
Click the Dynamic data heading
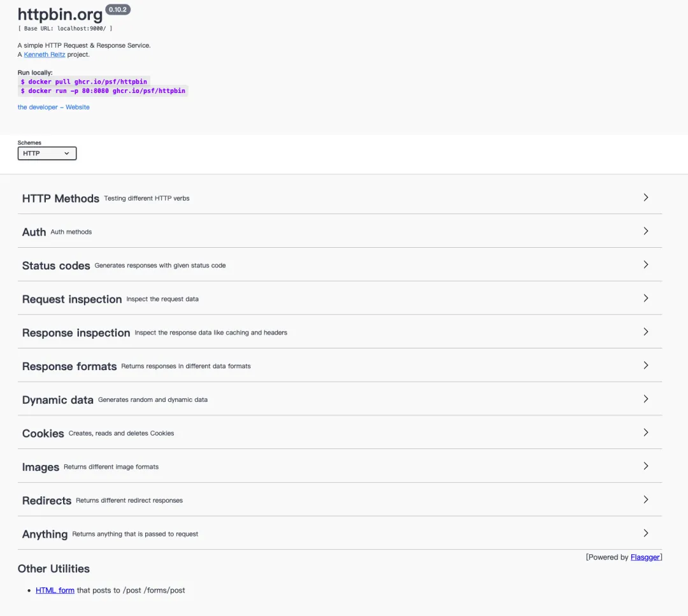coord(57,400)
